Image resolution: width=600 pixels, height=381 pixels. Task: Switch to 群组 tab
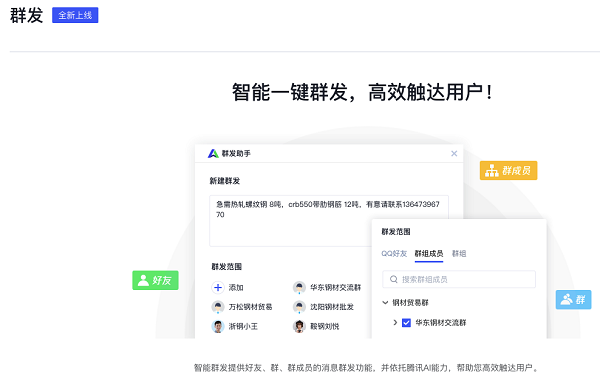click(x=459, y=254)
